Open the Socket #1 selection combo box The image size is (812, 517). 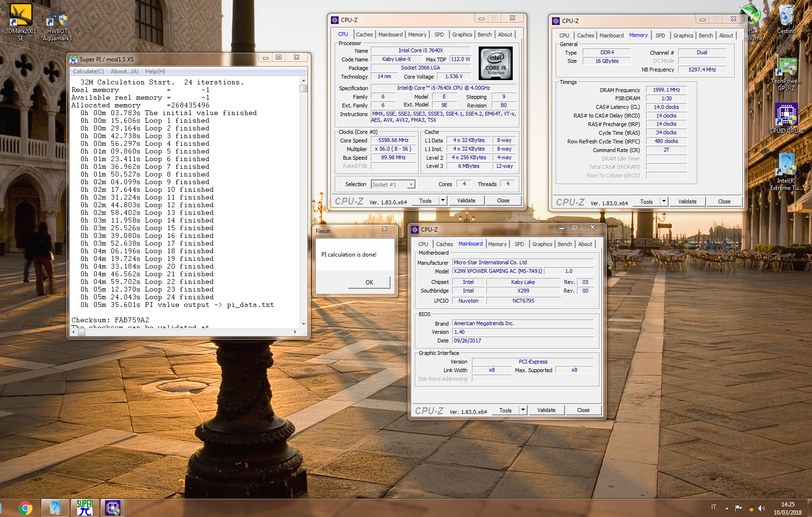393,184
